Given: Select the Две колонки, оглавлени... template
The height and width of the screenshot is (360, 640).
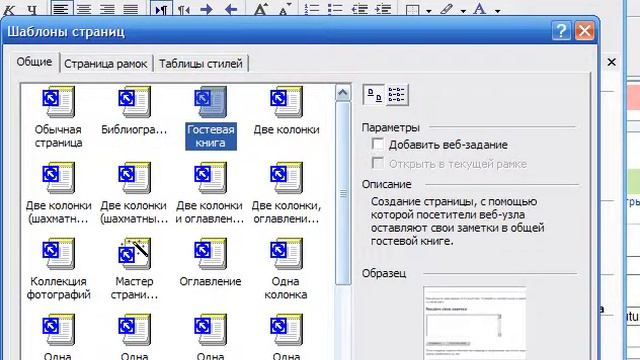Looking at the screenshot, I should pos(286,193).
